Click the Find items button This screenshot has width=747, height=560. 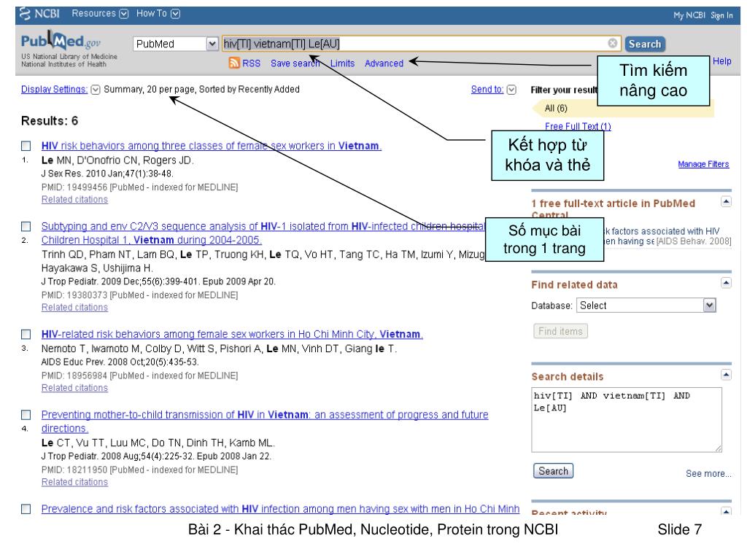[x=560, y=331]
